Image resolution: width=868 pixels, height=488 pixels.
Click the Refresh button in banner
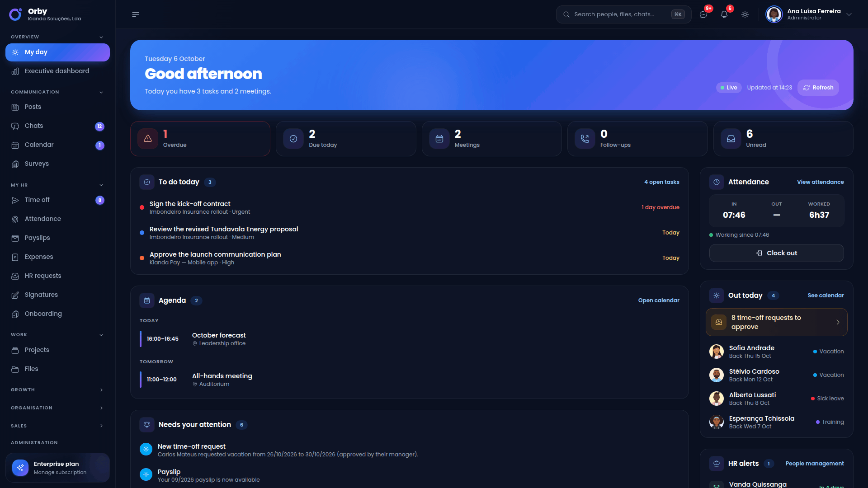point(818,88)
